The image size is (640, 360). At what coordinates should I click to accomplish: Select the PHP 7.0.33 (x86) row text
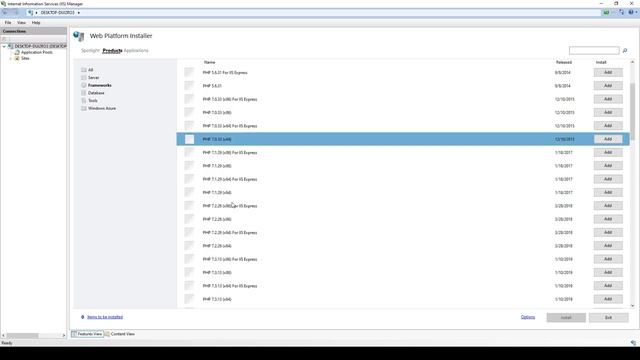click(x=217, y=113)
